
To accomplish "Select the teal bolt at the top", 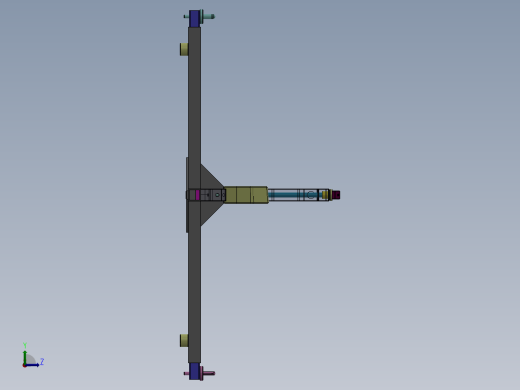I will click(207, 16).
